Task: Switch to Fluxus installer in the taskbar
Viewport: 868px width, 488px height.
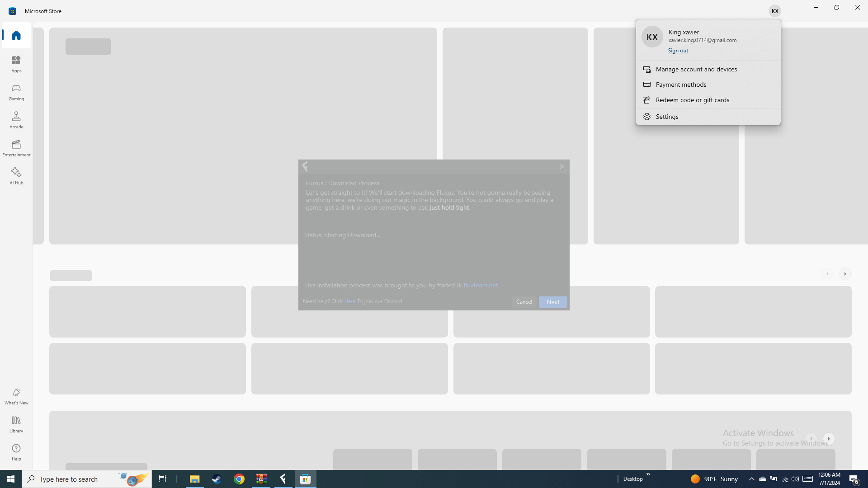Action: [x=283, y=479]
